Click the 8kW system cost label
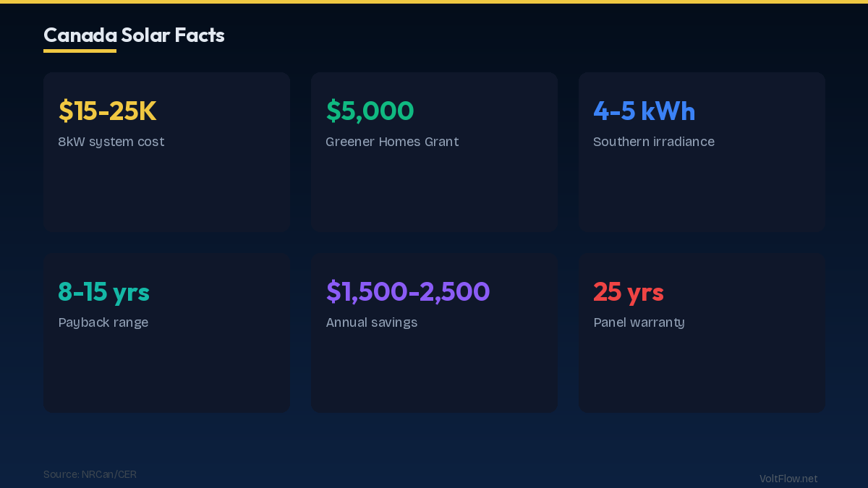The image size is (868, 488). [x=111, y=142]
